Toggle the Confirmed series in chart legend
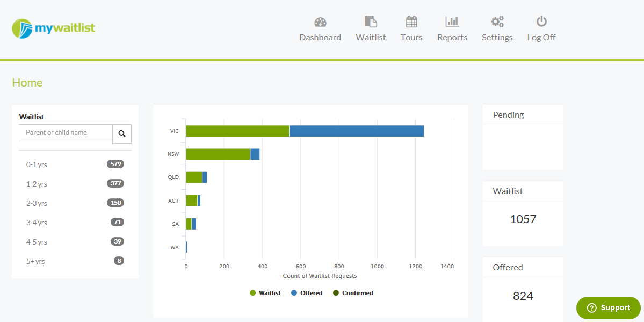 353,293
